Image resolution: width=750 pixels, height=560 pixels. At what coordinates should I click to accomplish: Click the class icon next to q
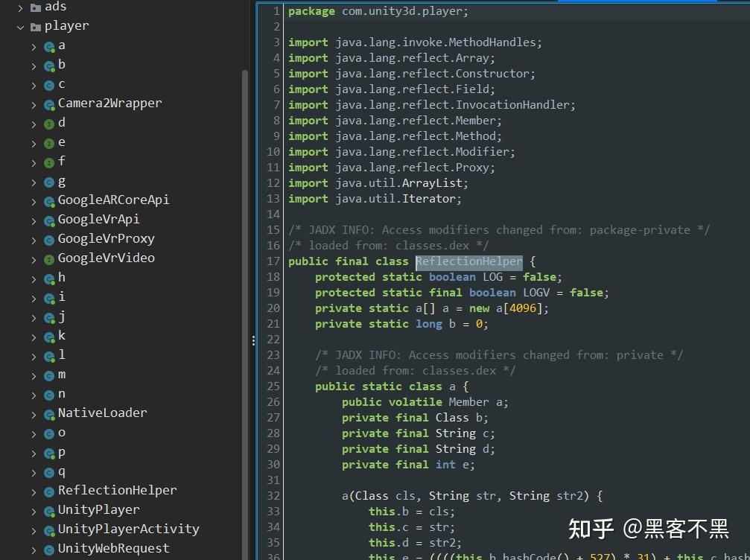48,471
